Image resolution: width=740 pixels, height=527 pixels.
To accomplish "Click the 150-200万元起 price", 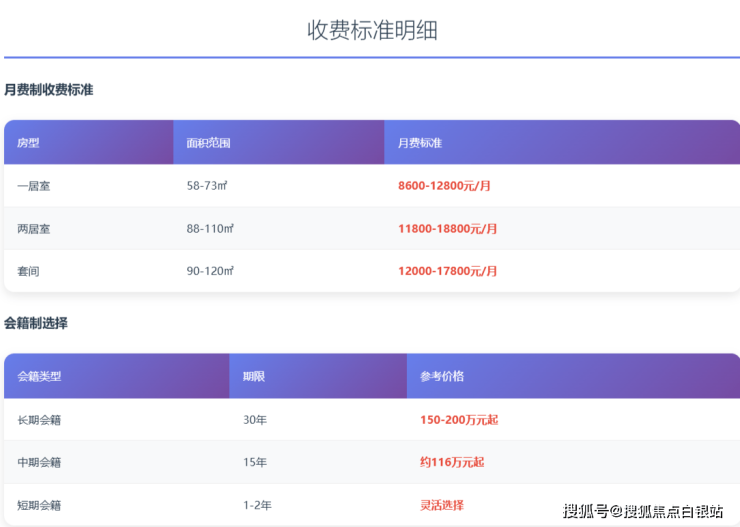I will [459, 420].
